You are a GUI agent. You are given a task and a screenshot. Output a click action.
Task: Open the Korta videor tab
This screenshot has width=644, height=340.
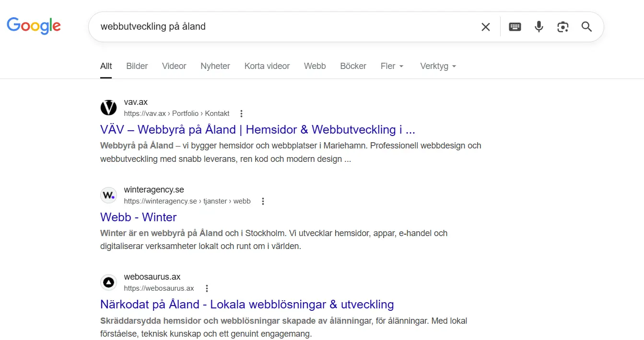pyautogui.click(x=267, y=66)
